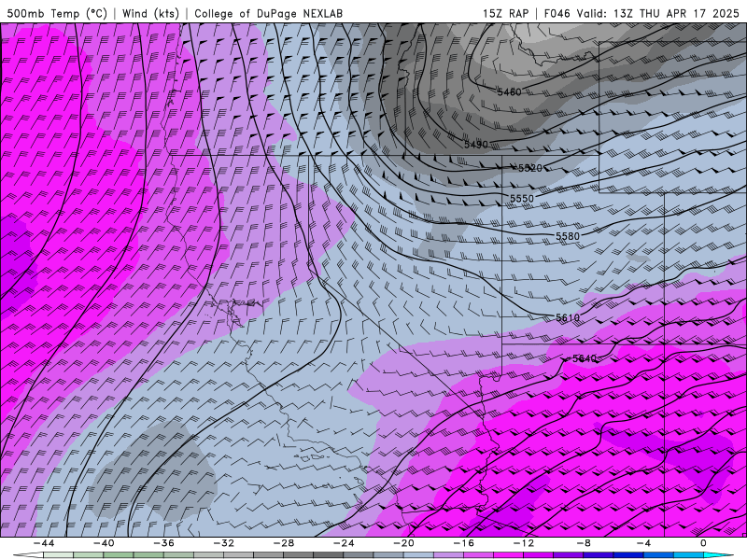This screenshot has height=560, width=747.
Task: Click the 5580 height contour label
Action: (x=568, y=236)
